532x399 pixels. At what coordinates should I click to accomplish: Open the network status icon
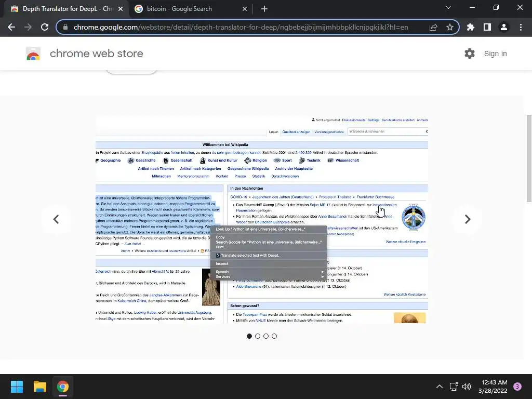click(454, 387)
